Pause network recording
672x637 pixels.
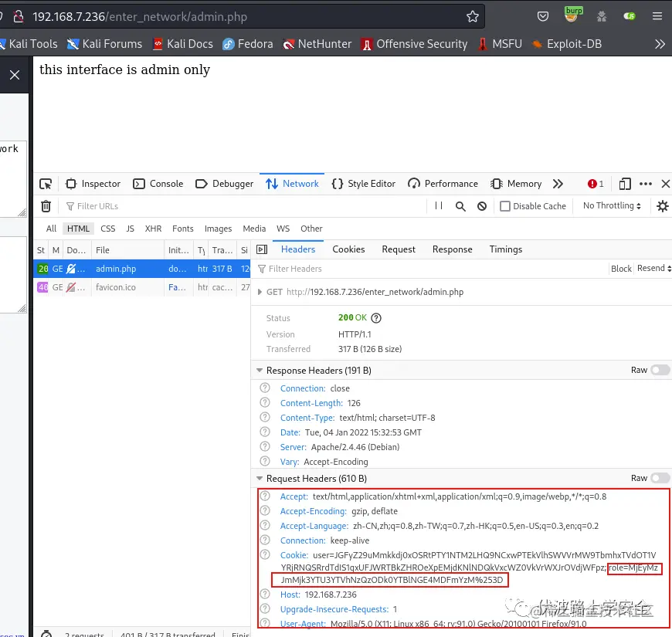439,205
